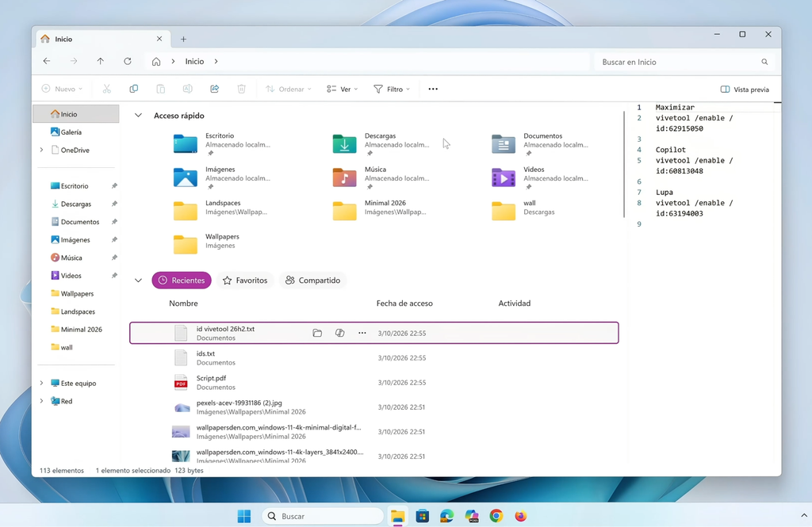Expand OneDrive in the navigation pane
The width and height of the screenshot is (812, 527).
click(41, 150)
